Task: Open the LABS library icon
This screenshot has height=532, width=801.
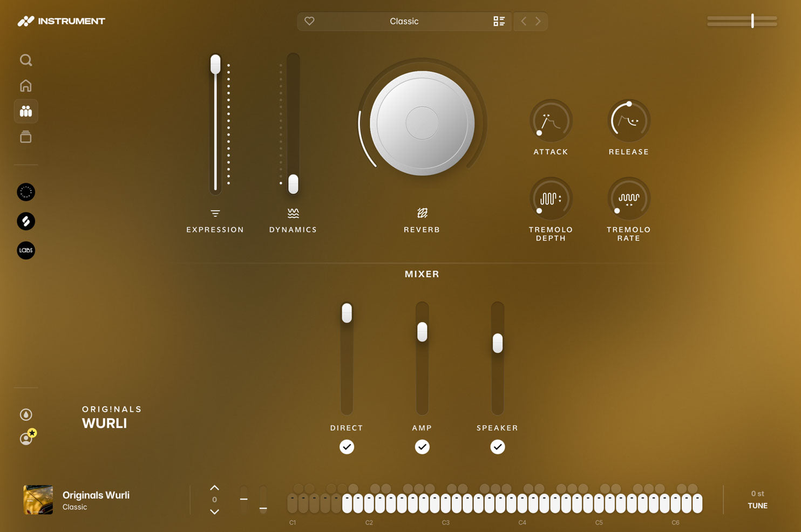Action: [x=26, y=250]
